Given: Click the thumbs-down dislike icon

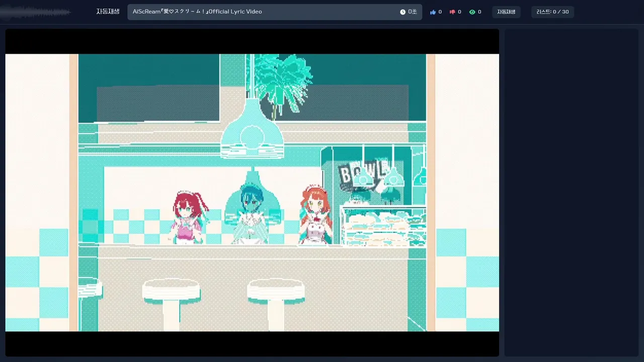Looking at the screenshot, I should click(452, 12).
